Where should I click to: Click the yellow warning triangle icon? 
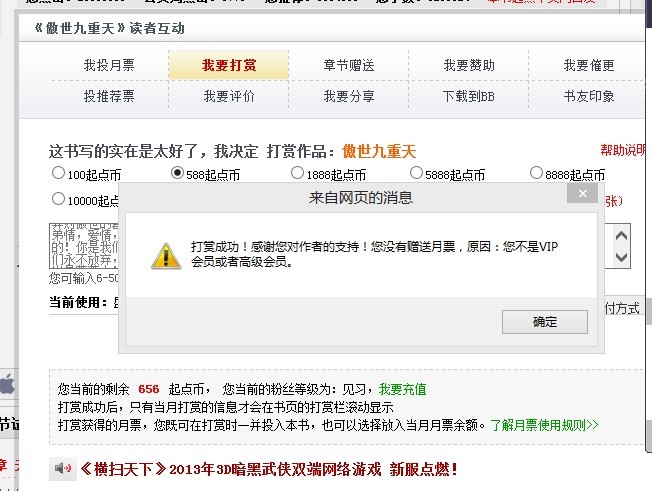[166, 256]
